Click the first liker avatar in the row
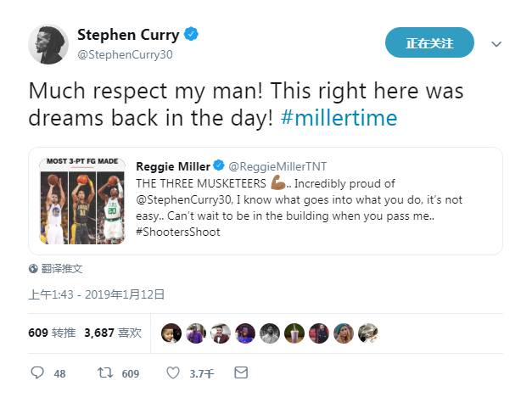532x403 pixels. coord(171,333)
